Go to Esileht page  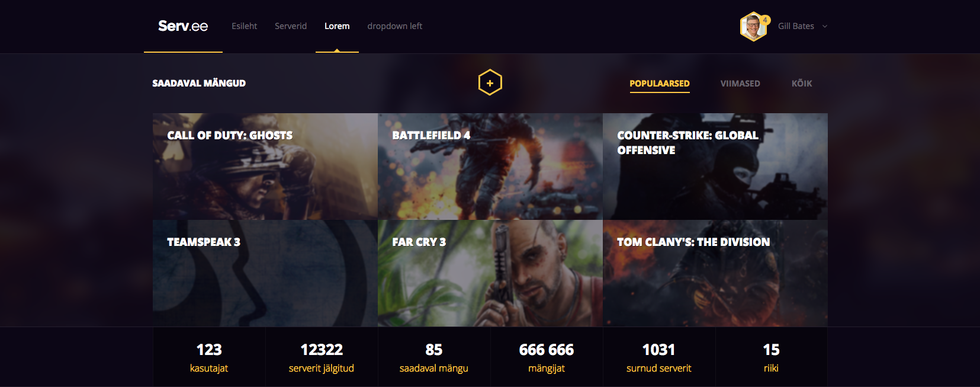(244, 26)
